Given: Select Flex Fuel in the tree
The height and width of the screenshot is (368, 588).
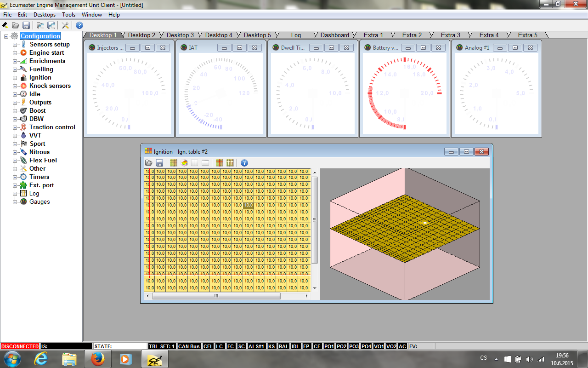Looking at the screenshot, I should click(43, 161).
